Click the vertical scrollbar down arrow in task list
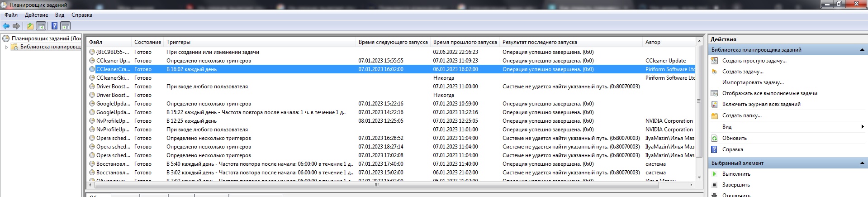 pyautogui.click(x=699, y=178)
